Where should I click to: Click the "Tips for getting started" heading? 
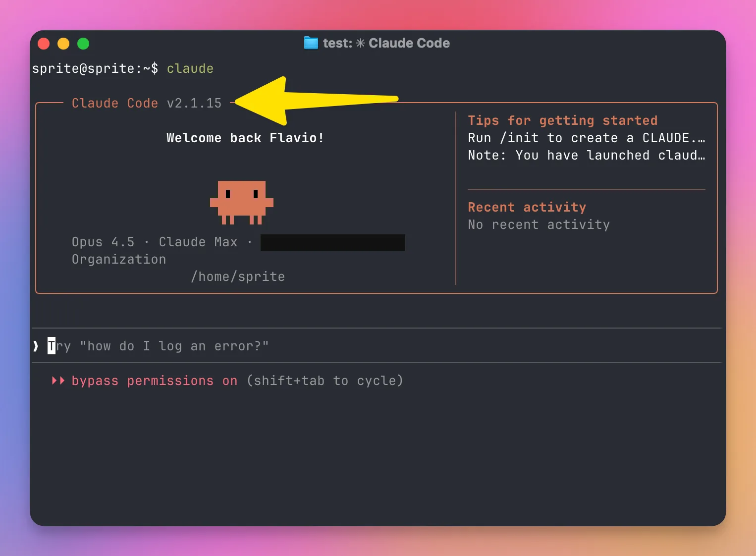[563, 120]
